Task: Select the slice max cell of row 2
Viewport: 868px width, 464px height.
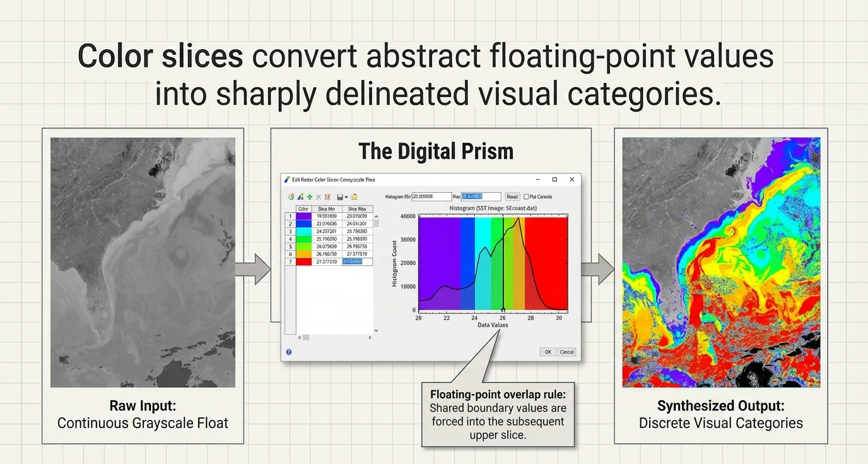Action: 358,224
